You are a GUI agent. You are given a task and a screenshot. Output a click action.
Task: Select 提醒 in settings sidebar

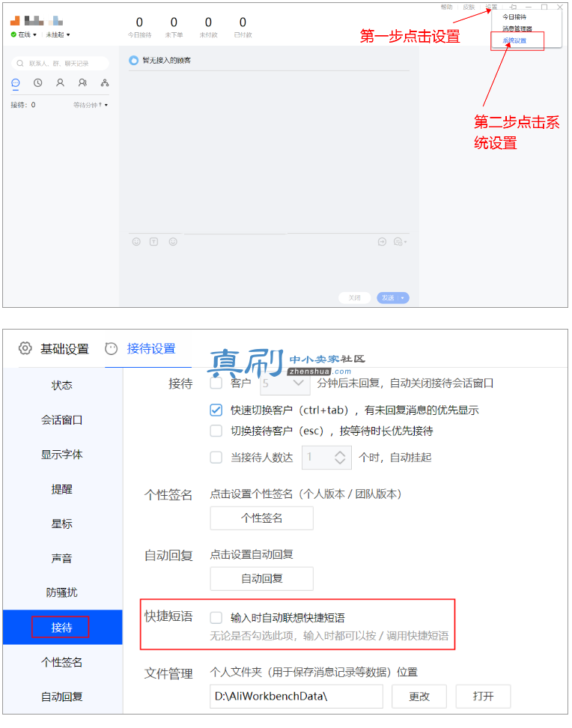point(62,490)
